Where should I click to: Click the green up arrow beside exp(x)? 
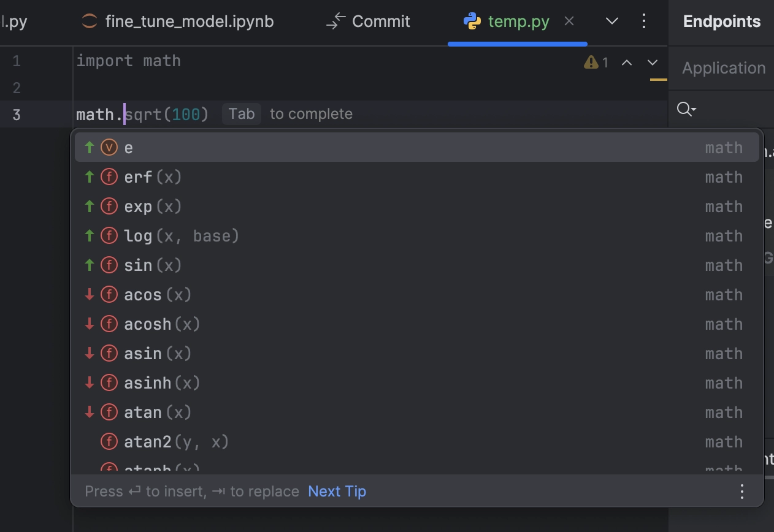coord(89,206)
